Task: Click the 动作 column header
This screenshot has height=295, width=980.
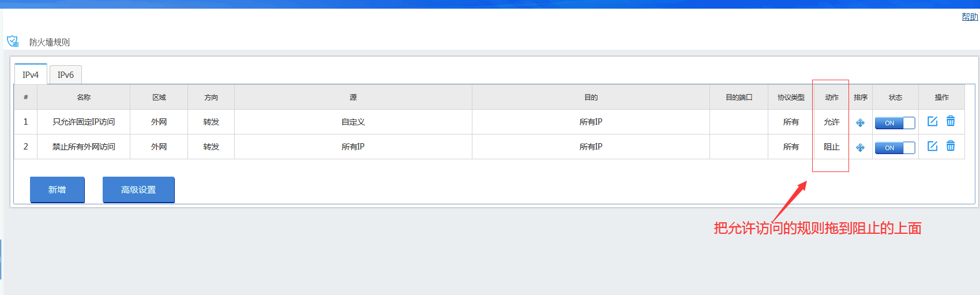Action: (831, 97)
